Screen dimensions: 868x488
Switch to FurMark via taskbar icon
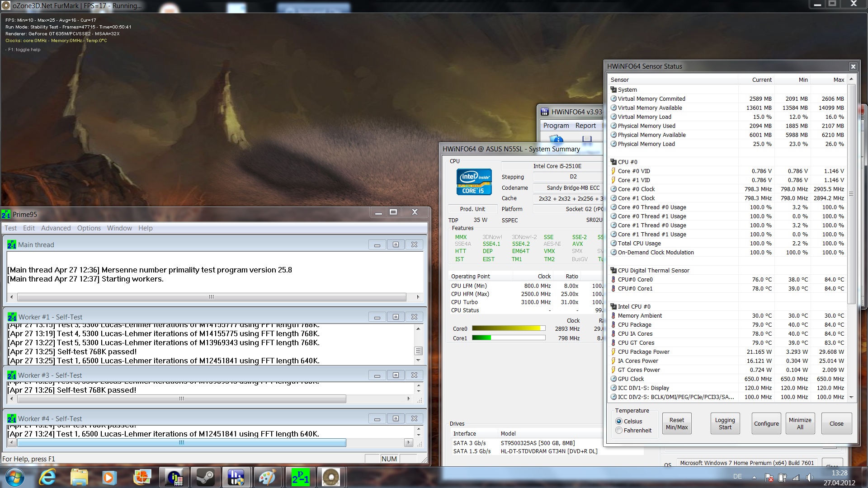pyautogui.click(x=331, y=477)
